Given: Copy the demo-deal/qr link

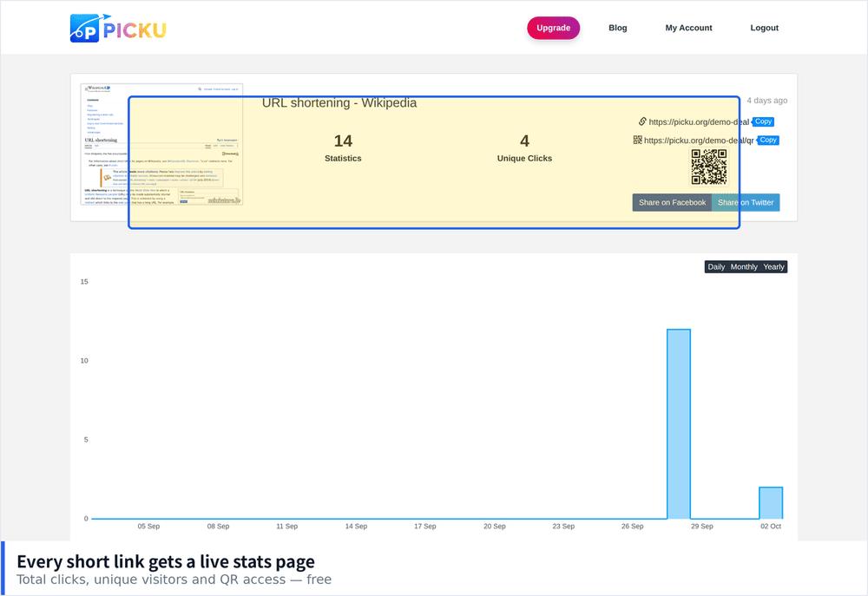Looking at the screenshot, I should coord(768,140).
